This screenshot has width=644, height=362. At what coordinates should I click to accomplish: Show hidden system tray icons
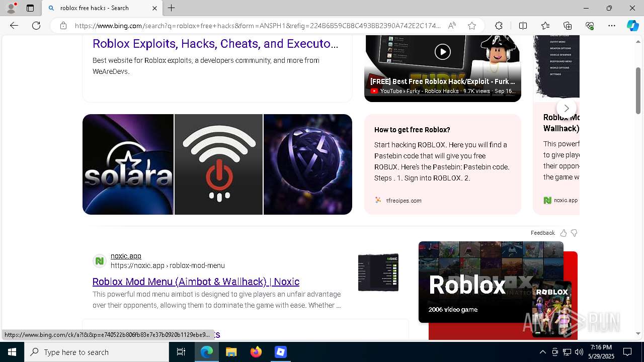[x=542, y=352]
